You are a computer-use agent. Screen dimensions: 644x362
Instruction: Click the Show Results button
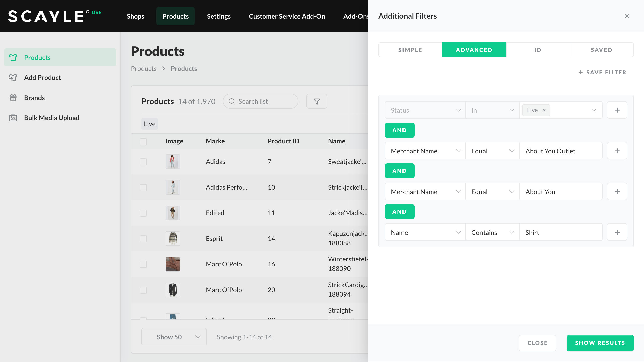(x=600, y=343)
